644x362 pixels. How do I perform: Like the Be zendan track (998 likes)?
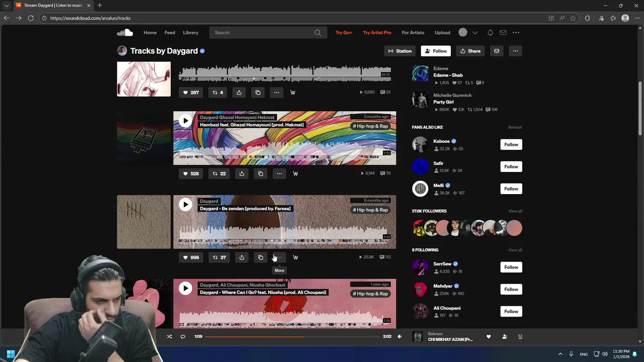tap(191, 257)
